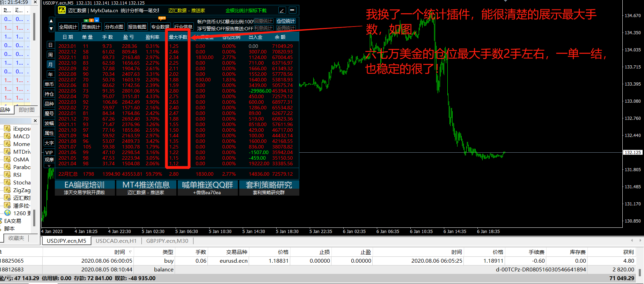Click the iExposure indicator icon
644x284 pixels.
7,129
